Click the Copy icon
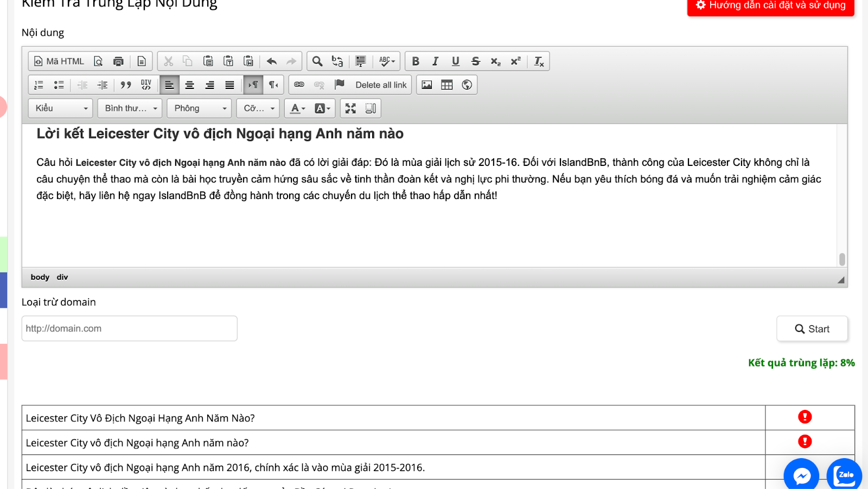The width and height of the screenshot is (868, 489). tap(188, 61)
